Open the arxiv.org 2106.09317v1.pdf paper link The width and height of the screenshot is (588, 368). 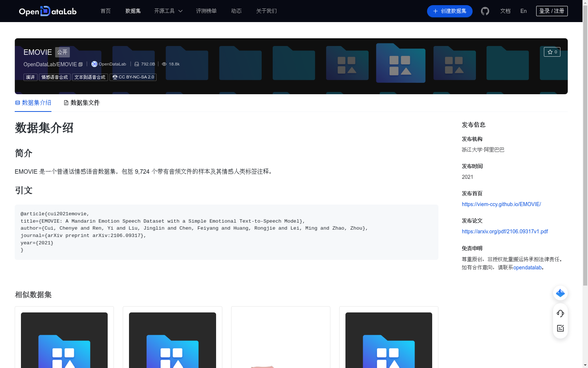point(505,231)
